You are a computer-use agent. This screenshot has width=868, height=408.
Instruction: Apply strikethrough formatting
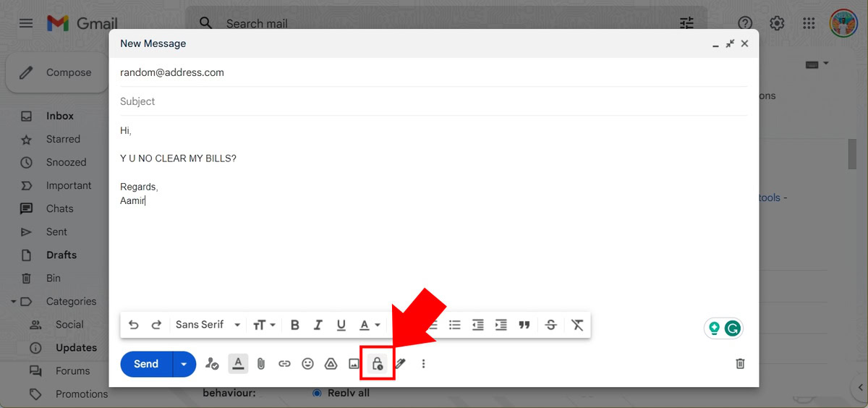coord(551,325)
